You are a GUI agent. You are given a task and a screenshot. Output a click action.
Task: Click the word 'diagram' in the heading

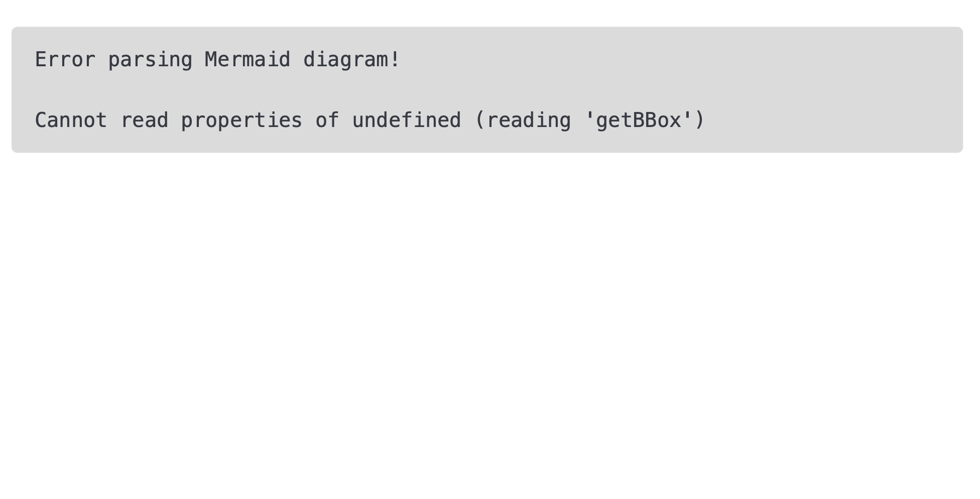click(345, 60)
